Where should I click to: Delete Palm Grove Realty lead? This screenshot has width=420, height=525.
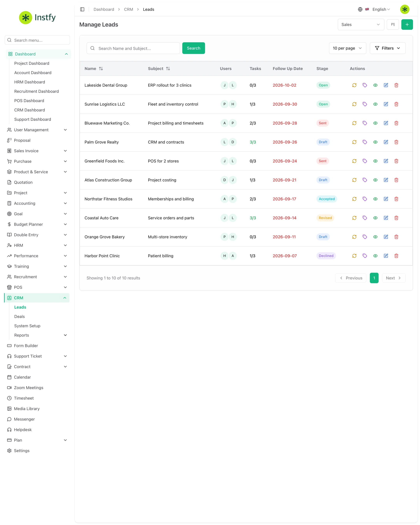click(x=396, y=142)
